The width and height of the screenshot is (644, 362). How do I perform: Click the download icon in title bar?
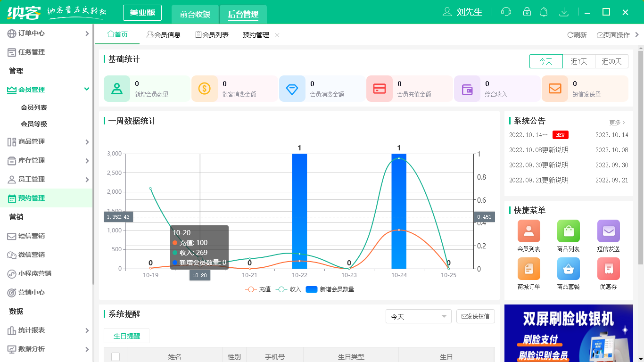pyautogui.click(x=563, y=12)
